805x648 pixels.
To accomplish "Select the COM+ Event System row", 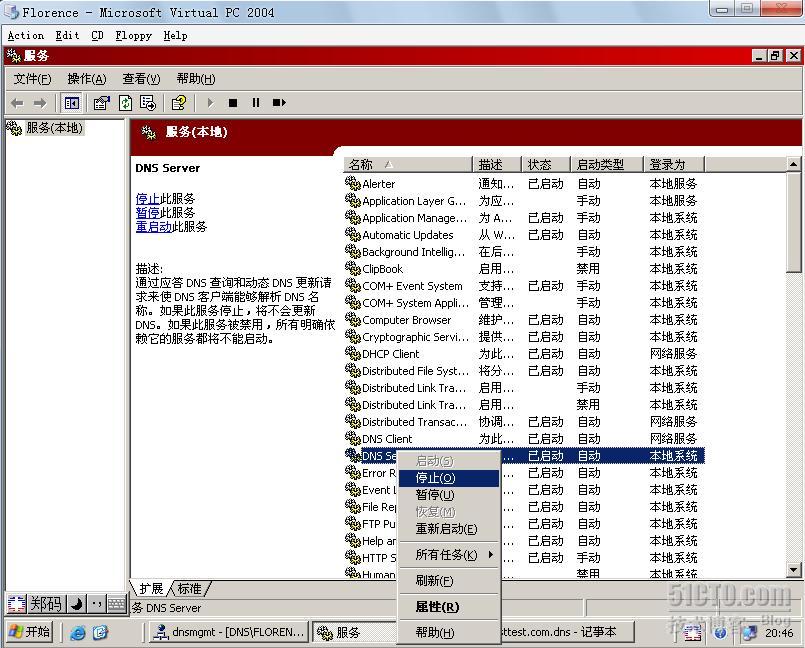I will pyautogui.click(x=524, y=285).
